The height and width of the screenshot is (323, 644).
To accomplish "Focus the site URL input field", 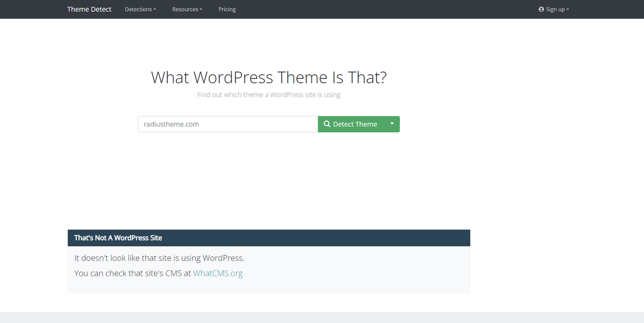I will point(228,124).
